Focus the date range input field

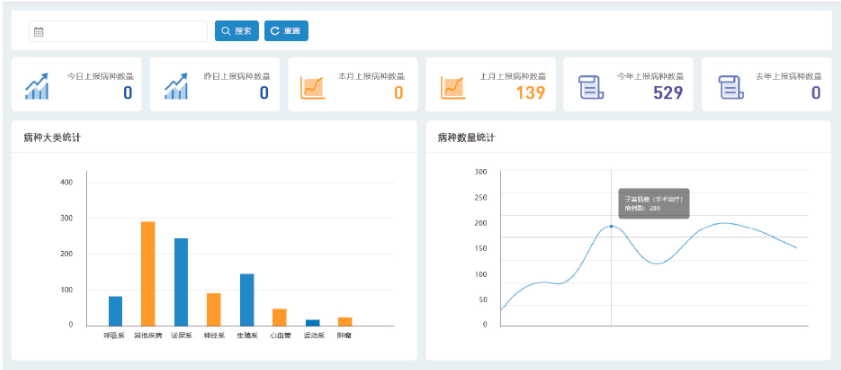coord(118,31)
